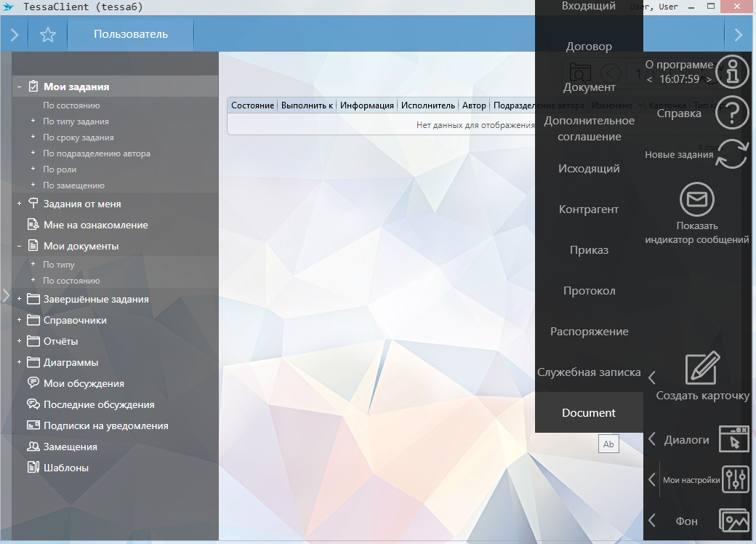
Task: Refresh new tasks with circular arrows icon
Action: [732, 154]
